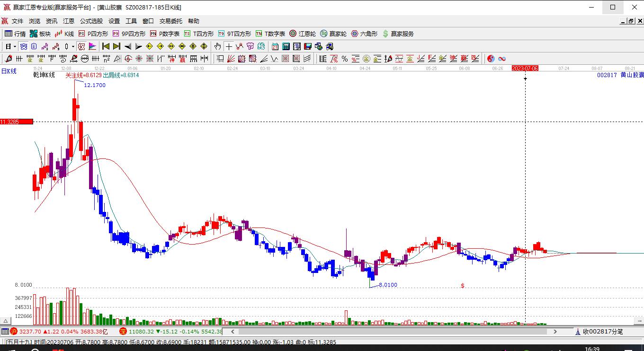Expand the 日 period dropdown arrow
Image resolution: width=644 pixels, height=351 pixels.
tap(15, 46)
